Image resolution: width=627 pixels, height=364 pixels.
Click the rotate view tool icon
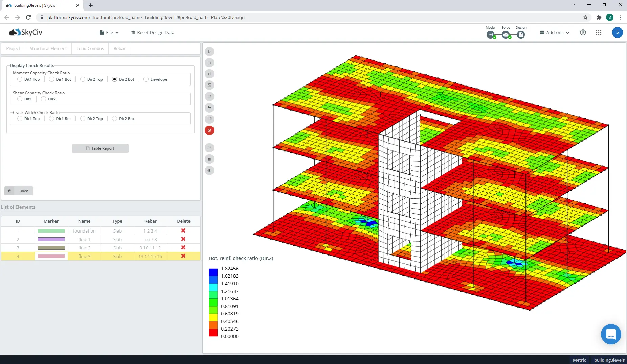209,74
